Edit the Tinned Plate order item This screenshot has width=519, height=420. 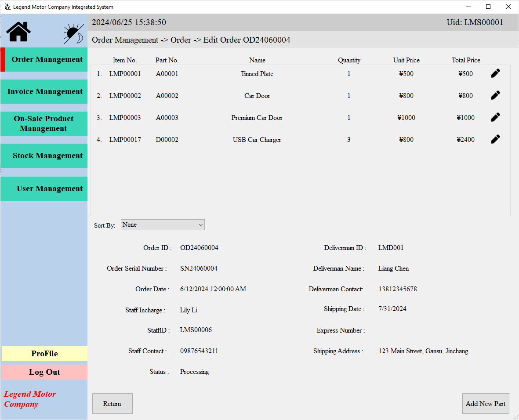point(495,73)
